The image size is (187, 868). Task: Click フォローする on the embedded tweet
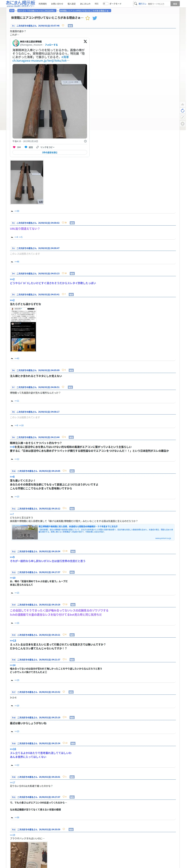[x=51, y=45]
